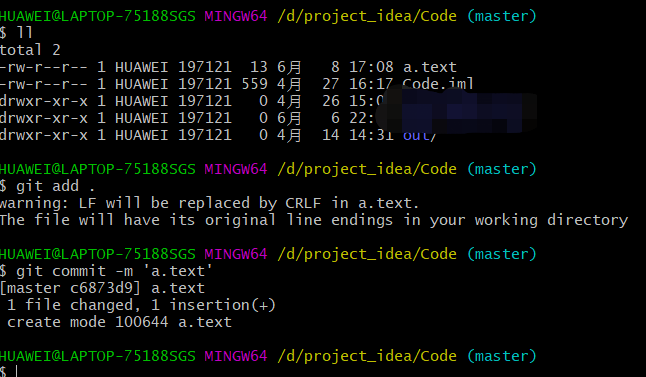Click 'create mode 100644 a.text' line

119,322
